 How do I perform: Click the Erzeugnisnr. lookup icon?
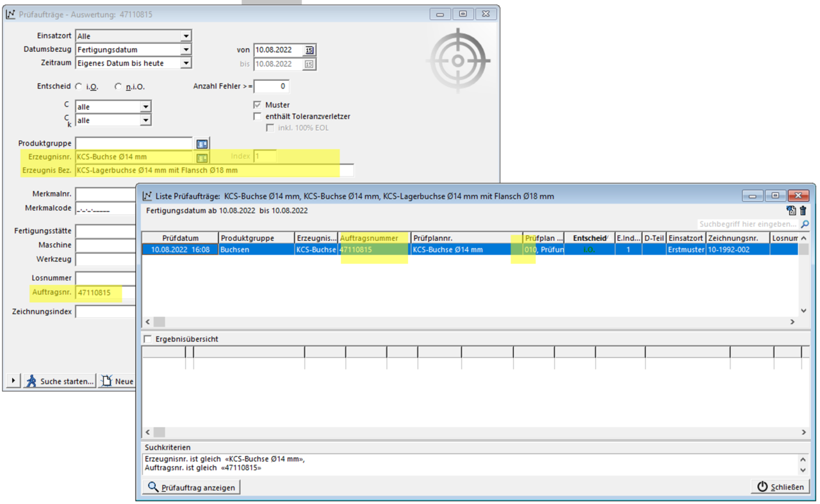[202, 157]
